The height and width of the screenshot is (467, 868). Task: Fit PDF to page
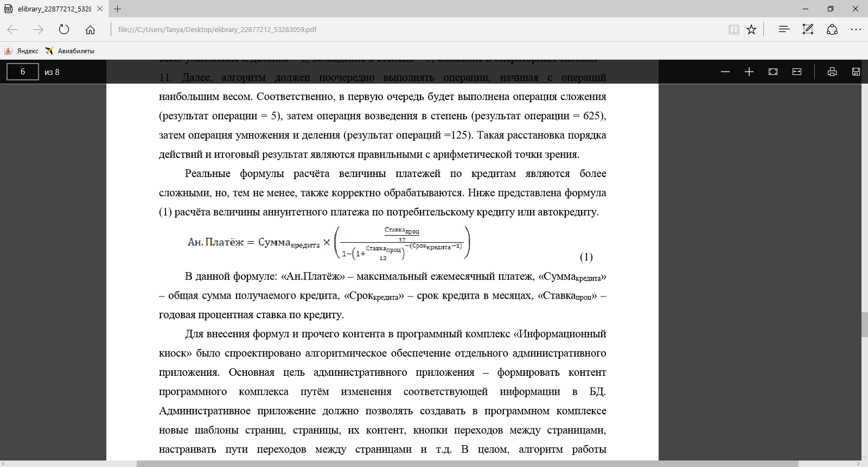click(x=773, y=72)
